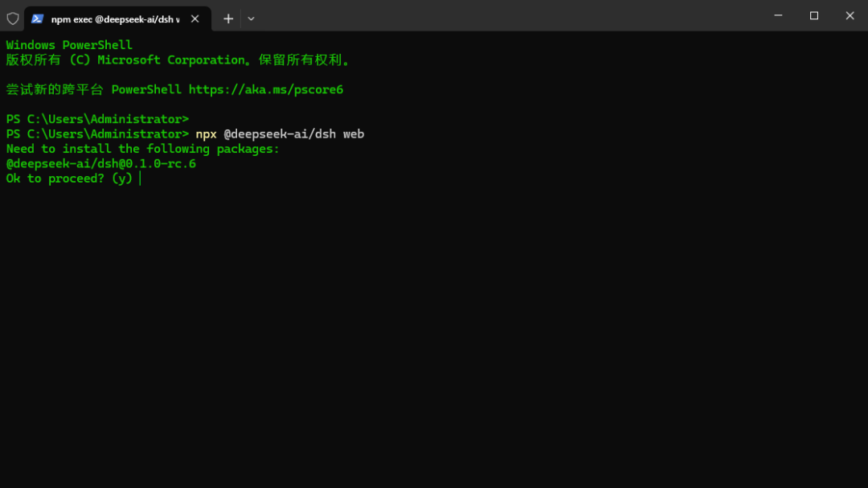Viewport: 868px width, 488px height.
Task: Click the shield icon in the title bar
Action: click(13, 18)
